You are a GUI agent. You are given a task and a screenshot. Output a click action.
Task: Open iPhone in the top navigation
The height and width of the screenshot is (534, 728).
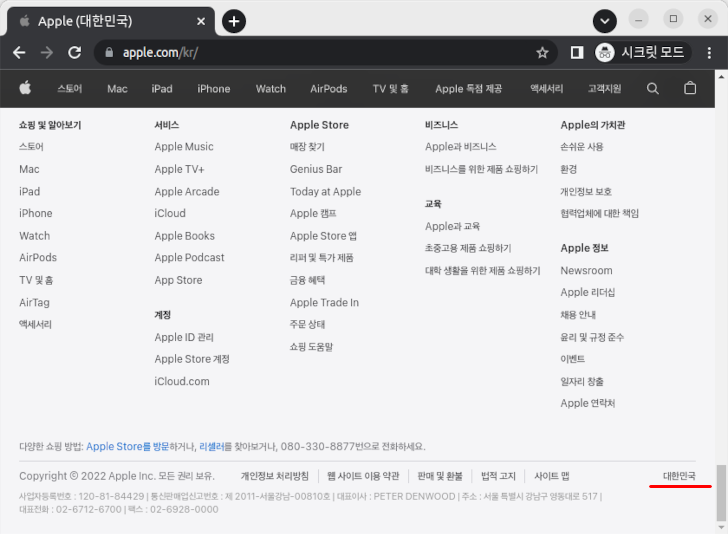(214, 89)
